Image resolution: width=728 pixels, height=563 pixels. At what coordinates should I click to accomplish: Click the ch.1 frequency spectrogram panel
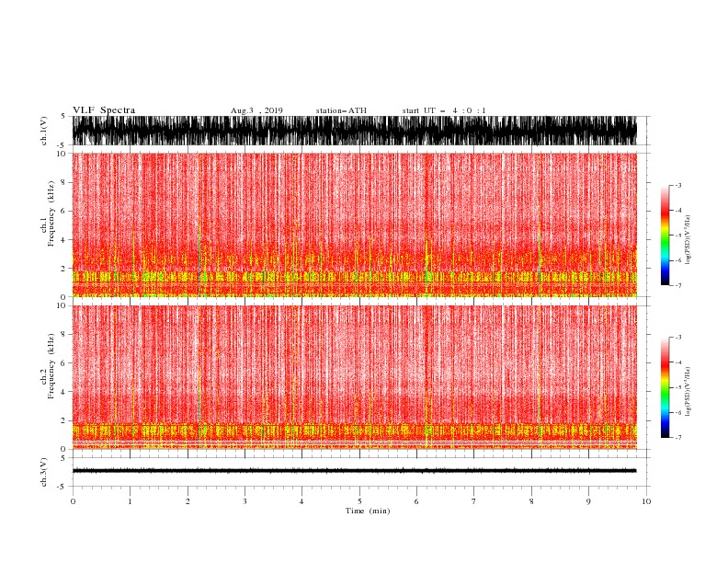(x=354, y=224)
